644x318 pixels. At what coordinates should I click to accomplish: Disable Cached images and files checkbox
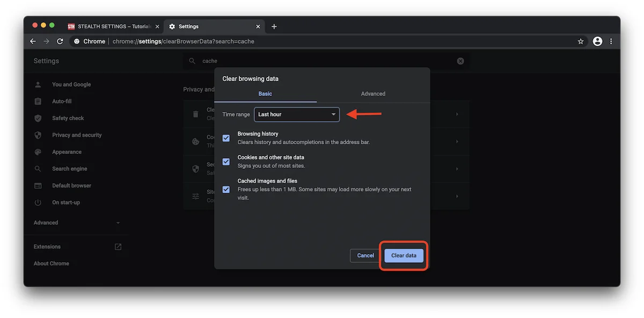(226, 189)
